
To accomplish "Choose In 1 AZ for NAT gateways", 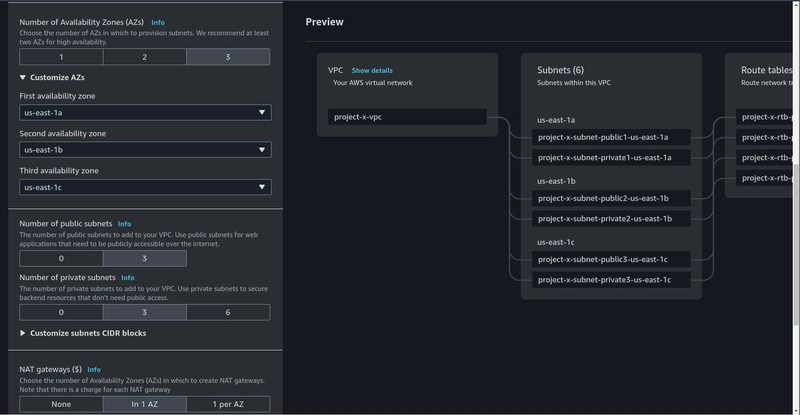I will click(x=144, y=404).
